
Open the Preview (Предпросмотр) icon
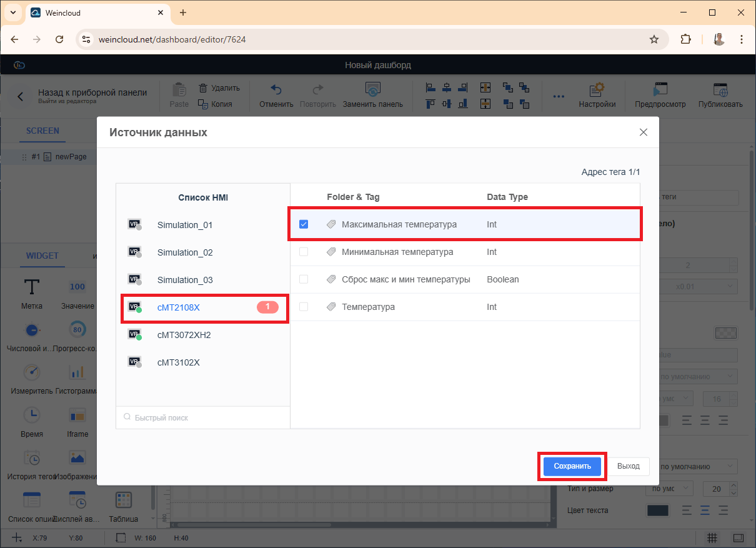click(660, 90)
